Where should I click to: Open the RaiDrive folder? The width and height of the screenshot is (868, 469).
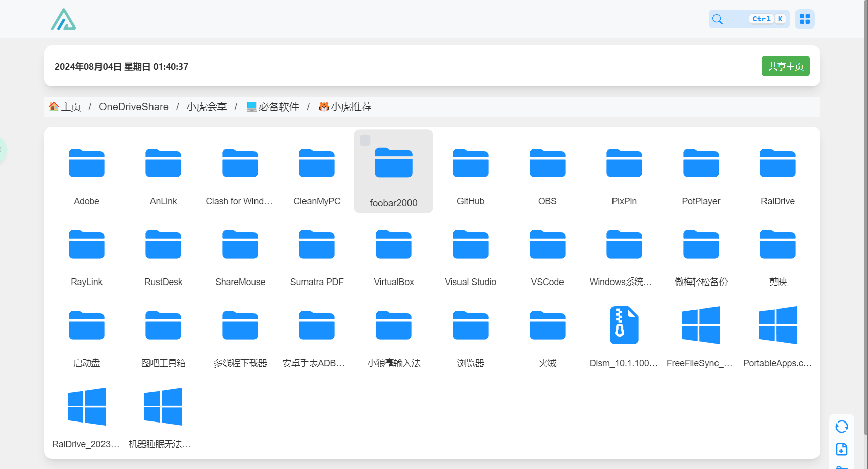(778, 171)
